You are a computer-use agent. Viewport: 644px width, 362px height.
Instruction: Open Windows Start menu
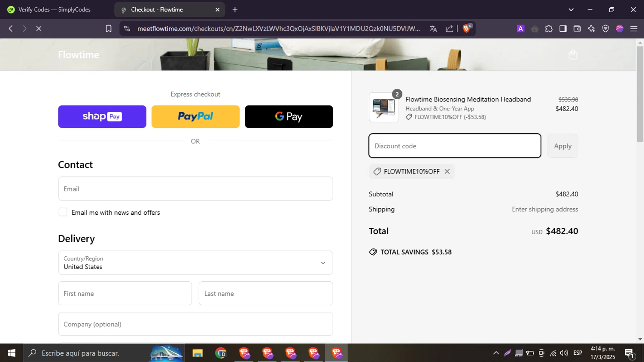click(12, 353)
